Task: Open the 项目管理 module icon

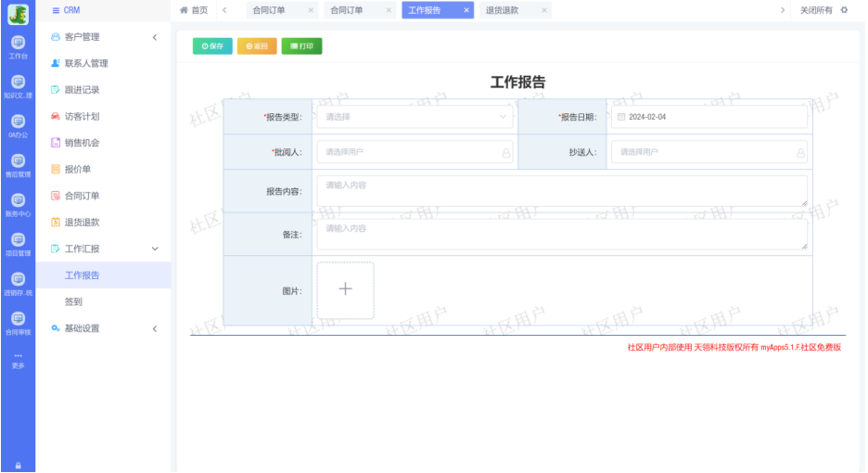Action: 18,242
